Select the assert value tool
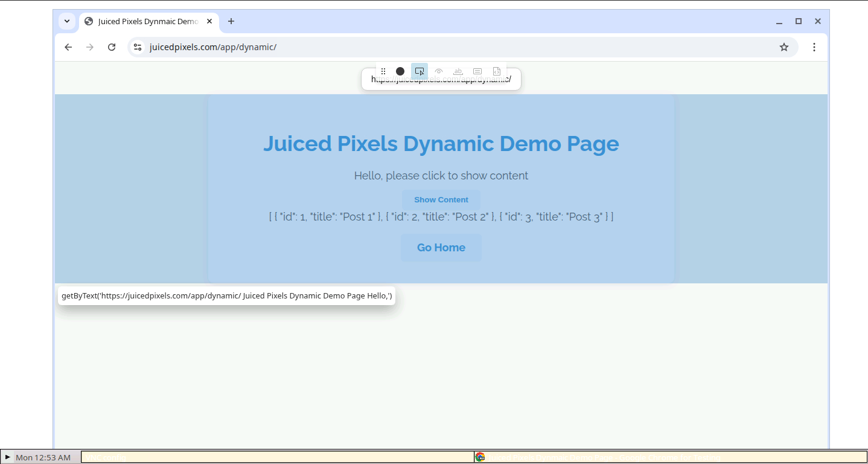This screenshot has height=464, width=868. coord(477,71)
